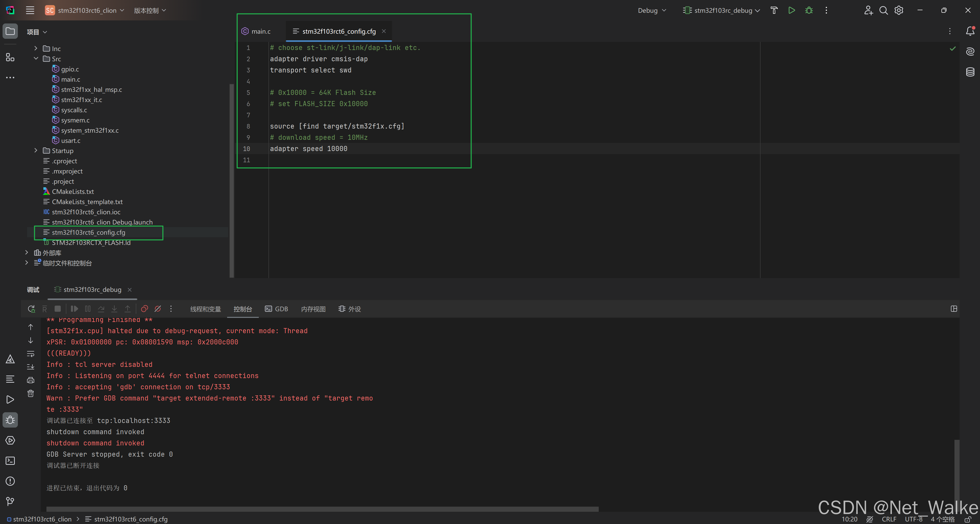Open the 版本控制 version control menu
This screenshot has height=524, width=980.
click(x=150, y=10)
